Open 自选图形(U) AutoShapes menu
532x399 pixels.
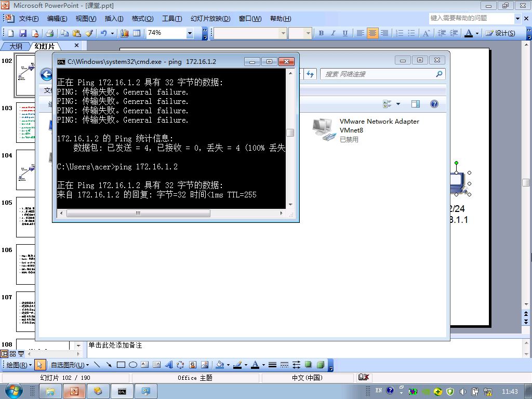[70, 365]
